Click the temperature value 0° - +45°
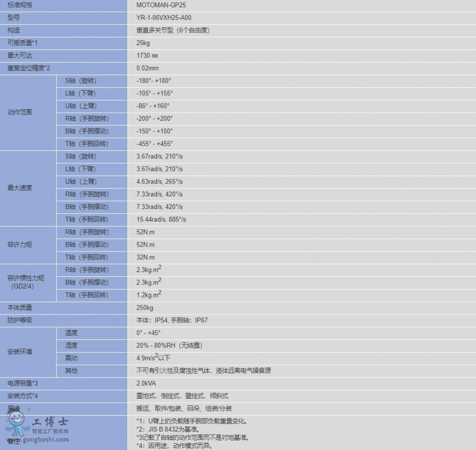 (148, 333)
